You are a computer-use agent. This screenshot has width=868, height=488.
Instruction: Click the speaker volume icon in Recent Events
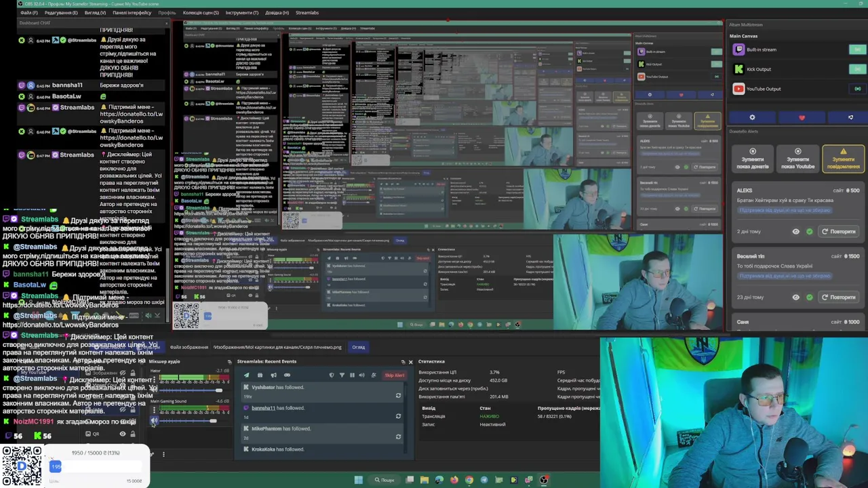coord(362,375)
